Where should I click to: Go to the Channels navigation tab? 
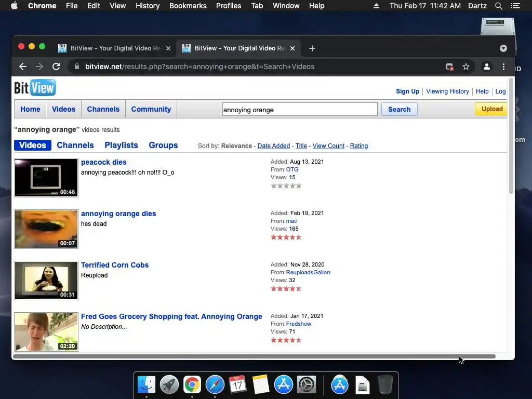tap(103, 109)
